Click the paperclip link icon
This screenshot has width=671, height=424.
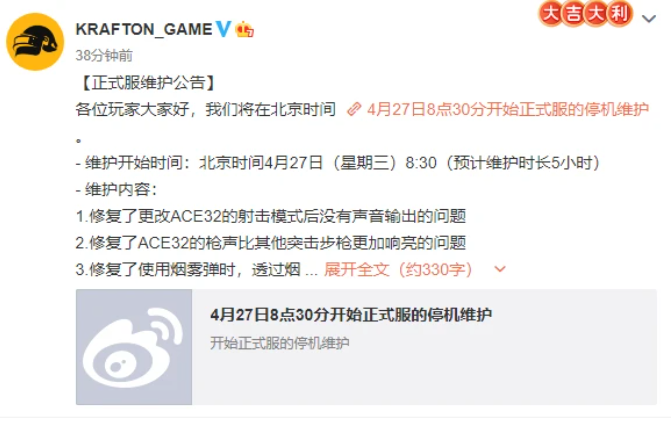point(354,109)
